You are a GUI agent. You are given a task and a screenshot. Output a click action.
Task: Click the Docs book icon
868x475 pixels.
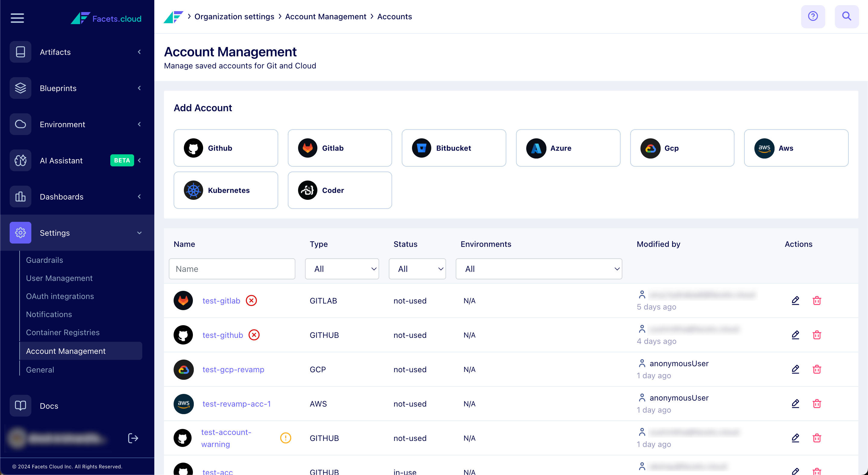[20, 406]
